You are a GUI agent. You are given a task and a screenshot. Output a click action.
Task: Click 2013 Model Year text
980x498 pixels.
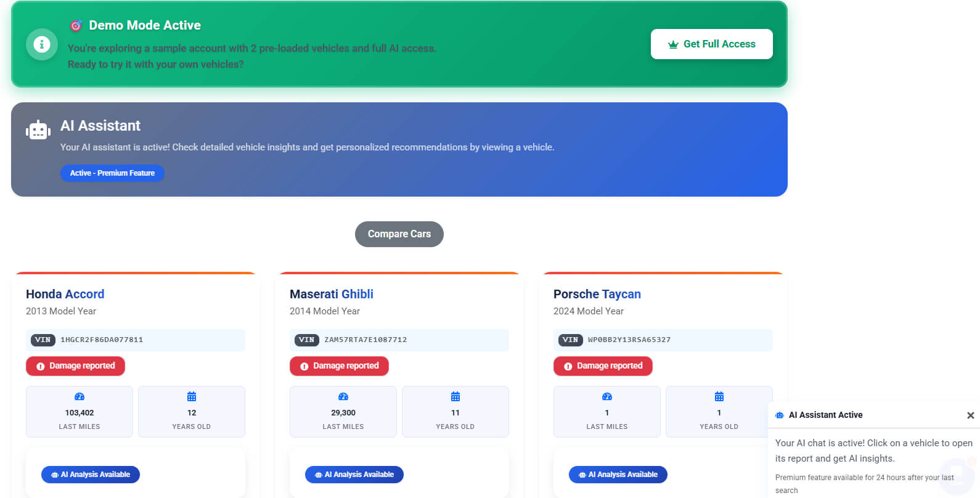[x=61, y=311]
